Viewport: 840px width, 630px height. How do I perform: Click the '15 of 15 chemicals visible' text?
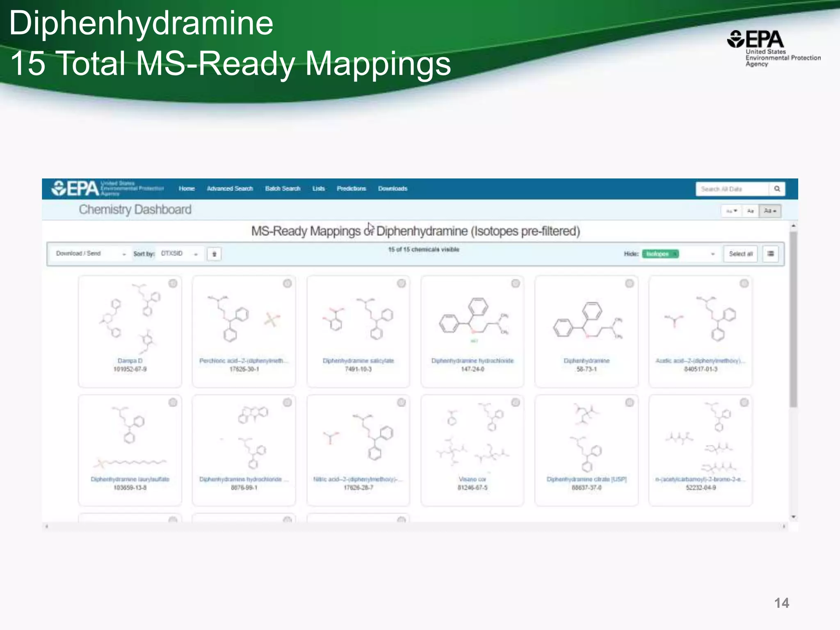click(424, 249)
